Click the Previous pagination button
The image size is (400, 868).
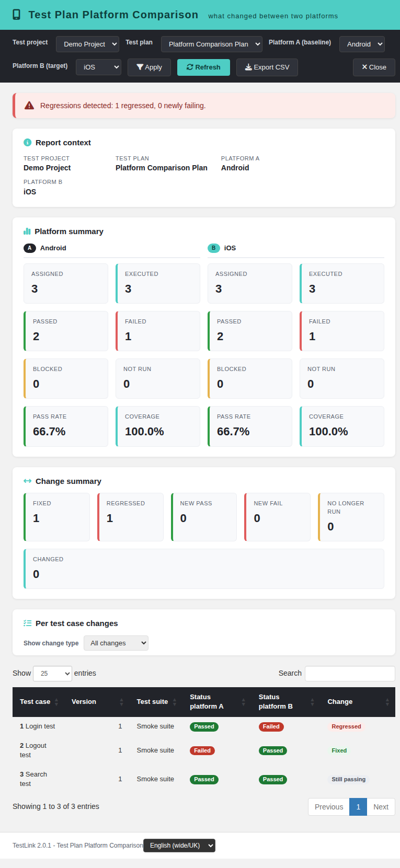point(329,807)
